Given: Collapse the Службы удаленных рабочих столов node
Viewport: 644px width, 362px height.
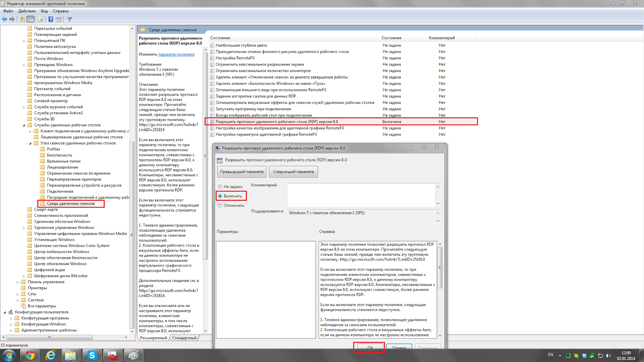Looking at the screenshot, I should coord(24,125).
